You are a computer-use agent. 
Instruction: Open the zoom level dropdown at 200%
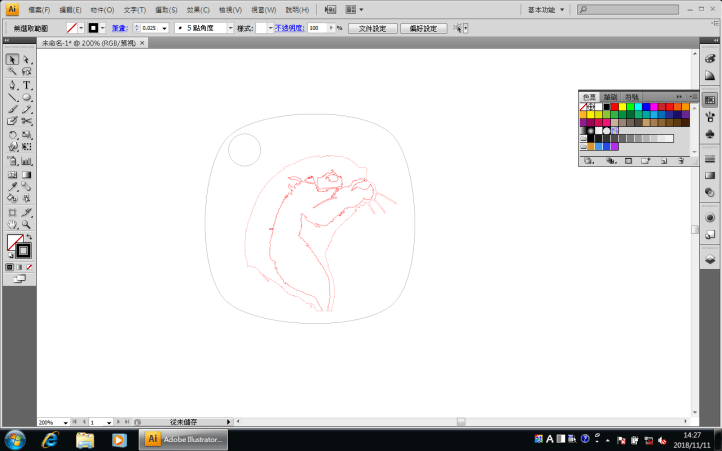tap(66, 423)
